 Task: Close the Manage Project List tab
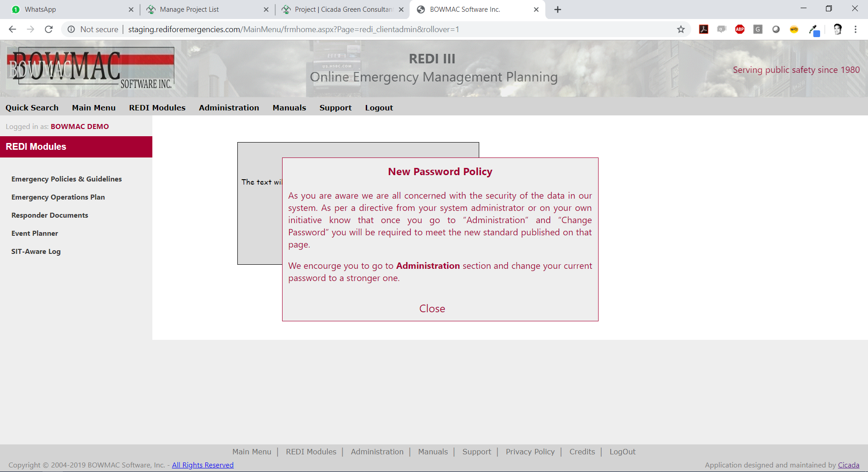266,10
